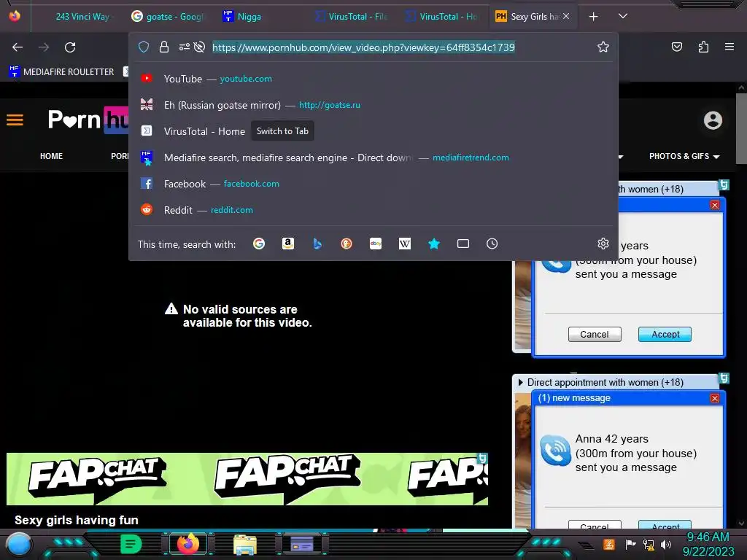Search this time with Google
Viewport: 747px width, 560px height.
(259, 244)
